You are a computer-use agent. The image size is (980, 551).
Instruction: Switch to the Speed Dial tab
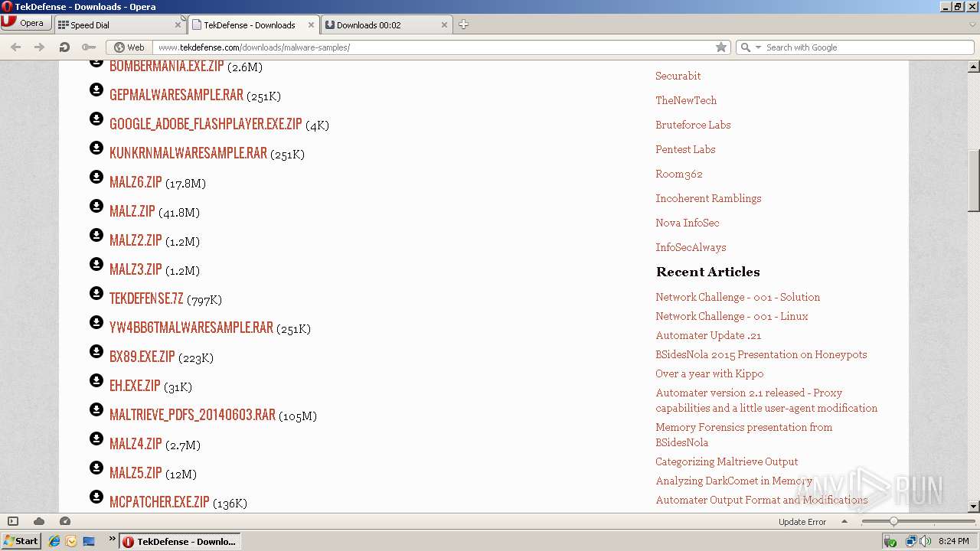pyautogui.click(x=119, y=24)
